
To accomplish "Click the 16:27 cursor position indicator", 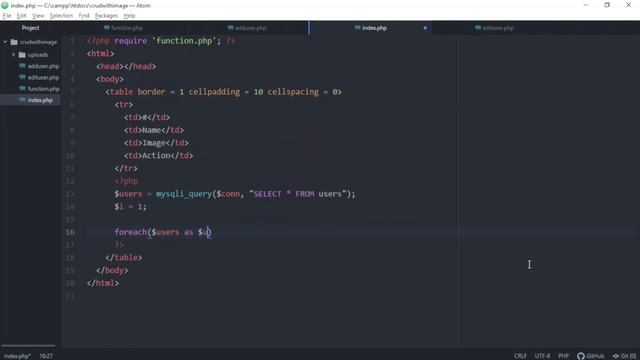I will click(46, 356).
